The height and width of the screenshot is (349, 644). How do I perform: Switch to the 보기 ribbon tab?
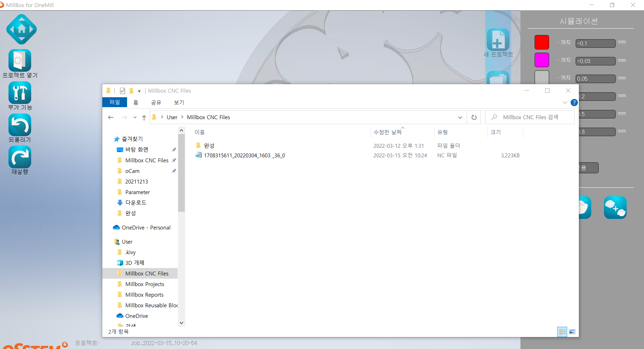point(179,102)
